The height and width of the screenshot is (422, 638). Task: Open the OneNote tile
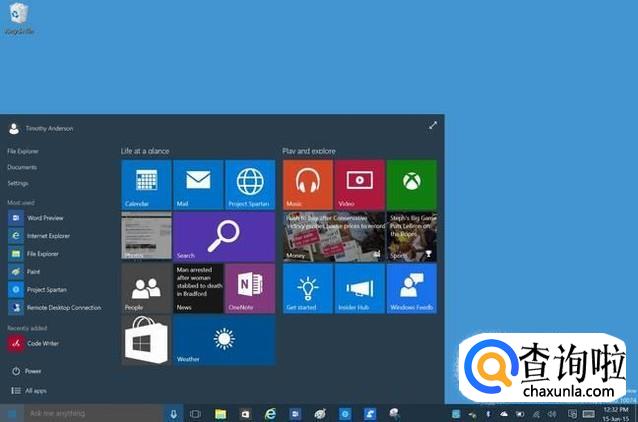click(x=250, y=288)
